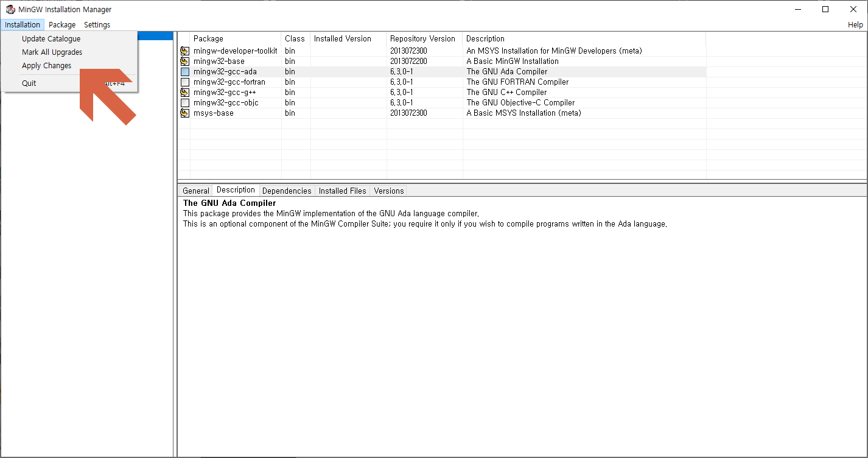Screen dimensions: 868x458
Task: Click repository version 2013072200 cell
Action: 408,62
